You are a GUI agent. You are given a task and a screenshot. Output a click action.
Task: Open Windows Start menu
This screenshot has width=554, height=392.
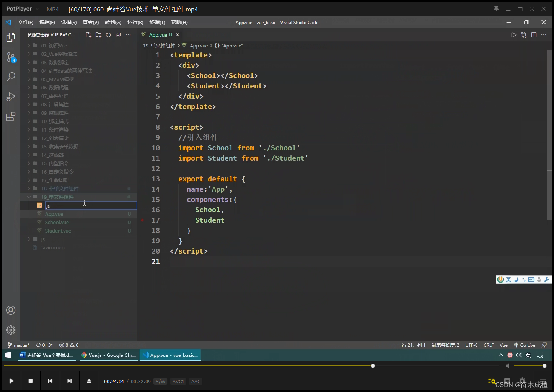click(8, 355)
